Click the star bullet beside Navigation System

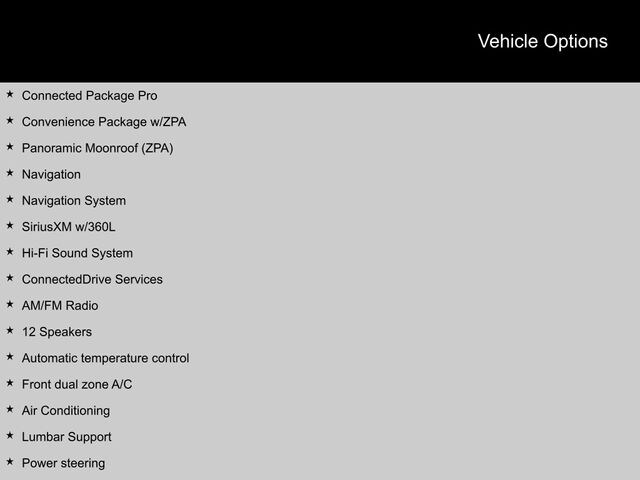[9, 200]
